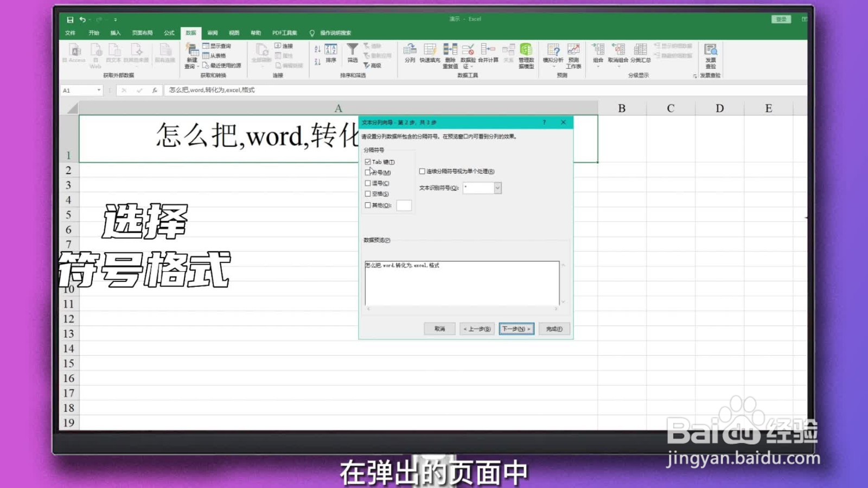Viewport: 868px width, 488px height.
Task: Click inside the 其他 custom delimiter field
Action: click(404, 206)
